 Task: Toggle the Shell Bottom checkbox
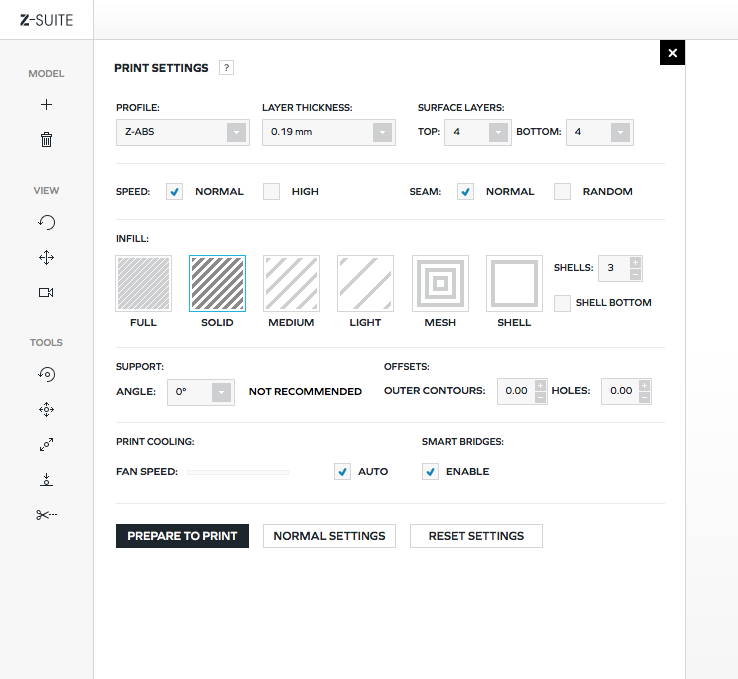pos(563,303)
